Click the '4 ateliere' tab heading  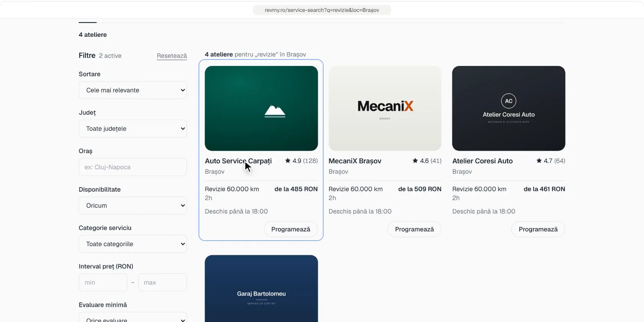pos(93,34)
